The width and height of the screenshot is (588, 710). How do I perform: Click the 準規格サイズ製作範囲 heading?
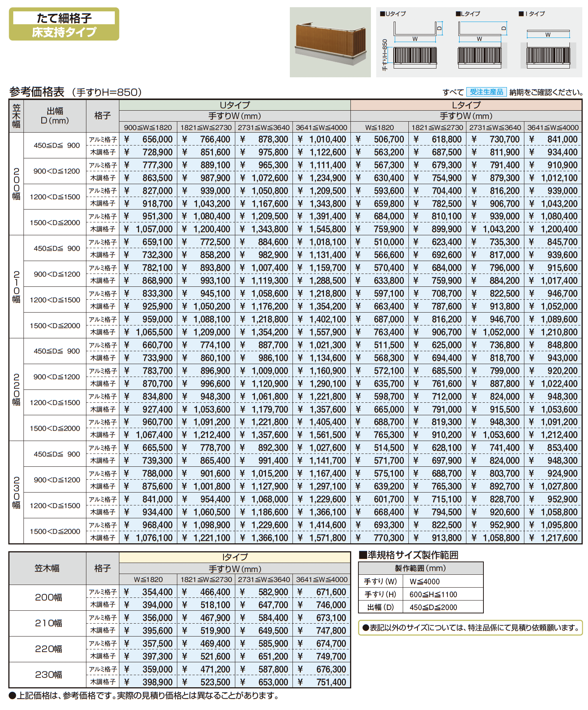[x=409, y=555]
